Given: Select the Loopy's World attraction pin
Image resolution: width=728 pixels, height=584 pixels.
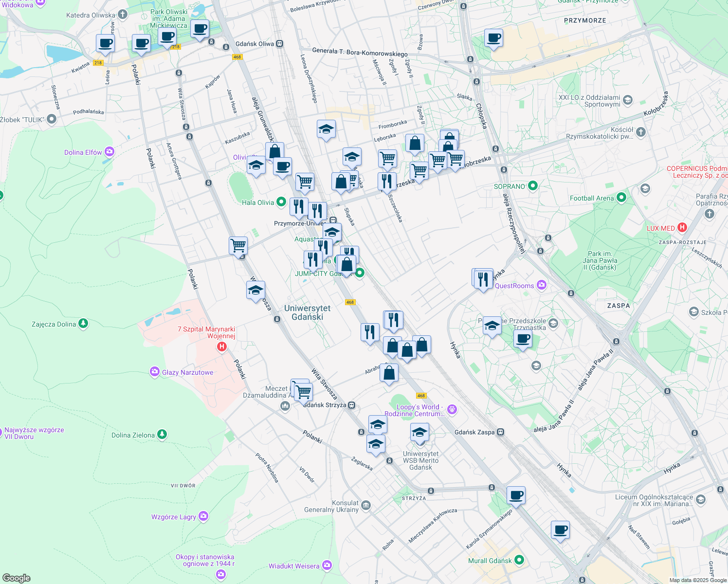Looking at the screenshot, I should (452, 410).
